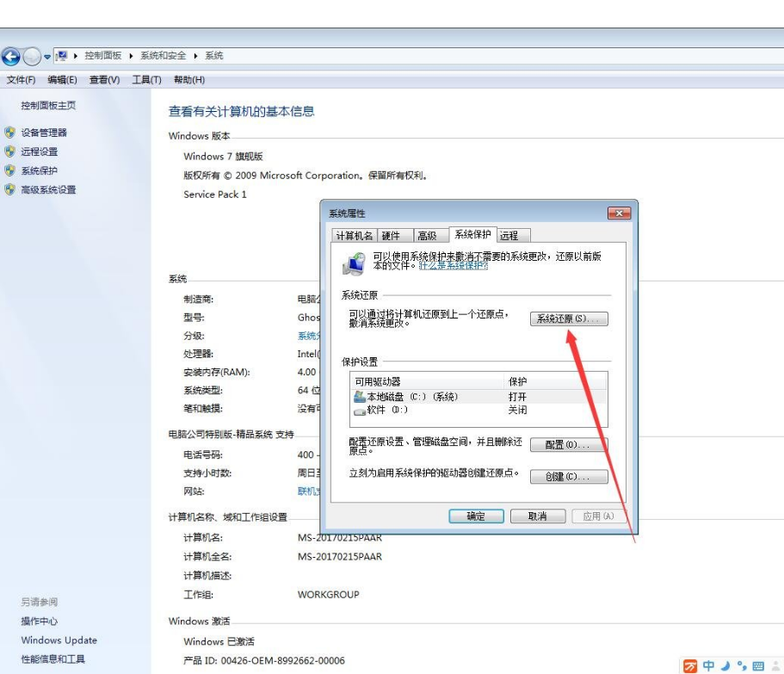Click the Forward navigation arrow button
Viewport: 784px width, 674px height.
click(32, 57)
